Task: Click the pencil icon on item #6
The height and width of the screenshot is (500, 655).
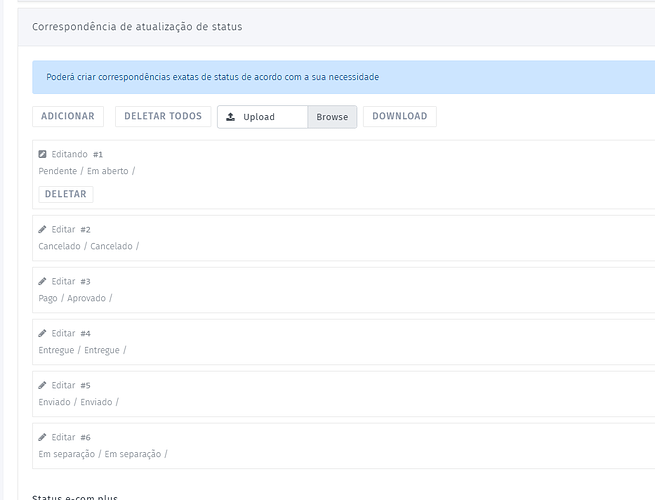Action: (42, 437)
